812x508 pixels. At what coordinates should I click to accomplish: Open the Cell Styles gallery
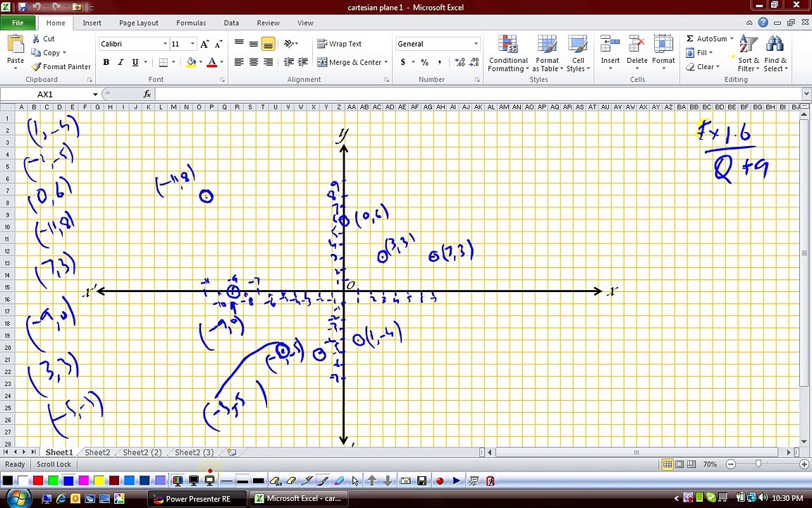(578, 54)
